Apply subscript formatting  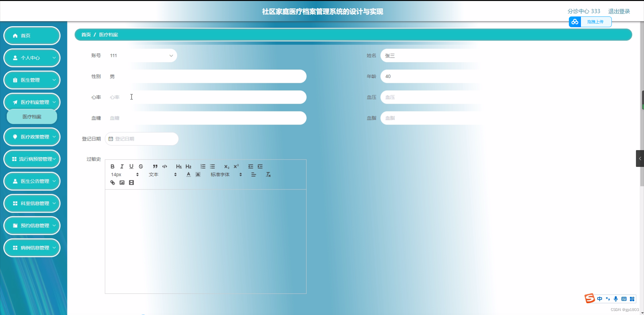[x=227, y=167]
